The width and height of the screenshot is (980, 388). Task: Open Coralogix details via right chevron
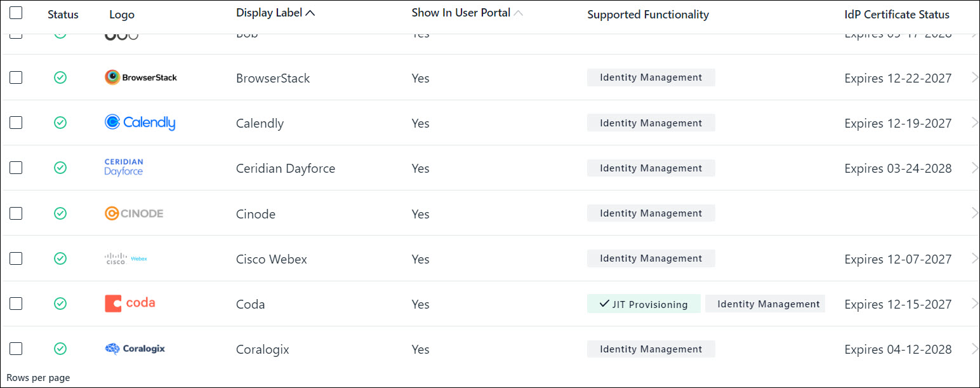[x=974, y=349]
